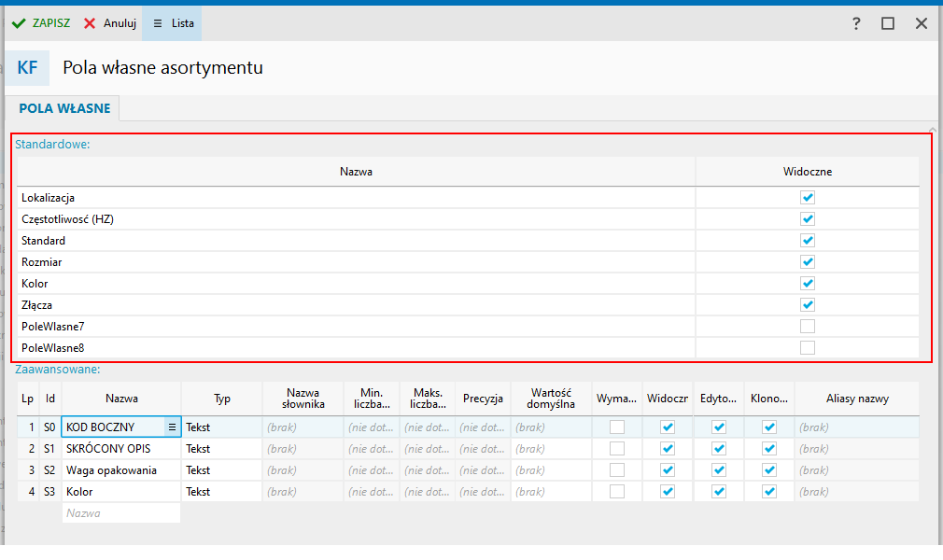
Task: Open Typ Tekst cell for KOD BOCZNY
Action: (221, 427)
